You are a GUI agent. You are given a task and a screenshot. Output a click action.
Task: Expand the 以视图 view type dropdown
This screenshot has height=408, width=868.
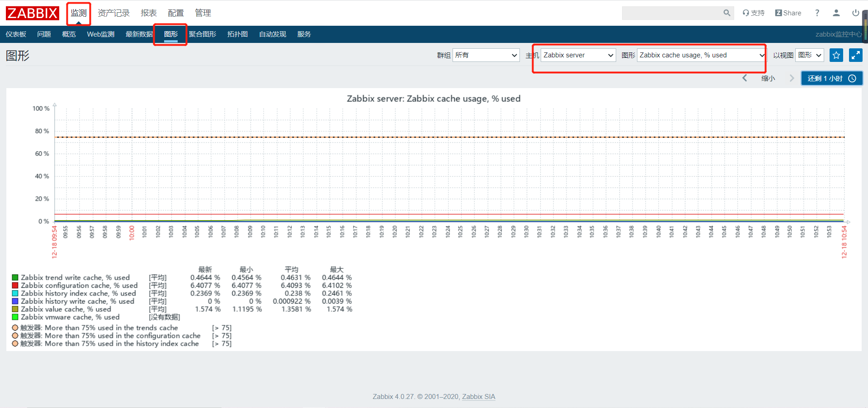pyautogui.click(x=810, y=55)
